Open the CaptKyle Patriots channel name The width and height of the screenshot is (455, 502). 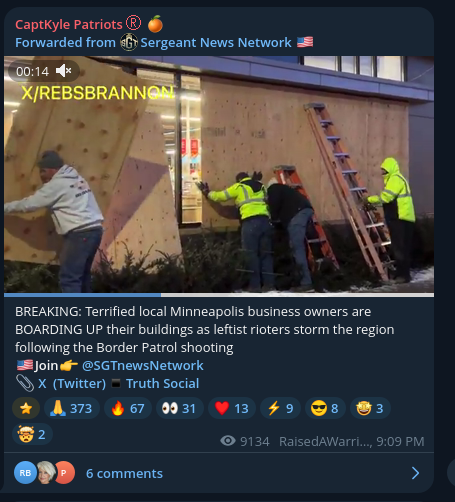point(69,25)
